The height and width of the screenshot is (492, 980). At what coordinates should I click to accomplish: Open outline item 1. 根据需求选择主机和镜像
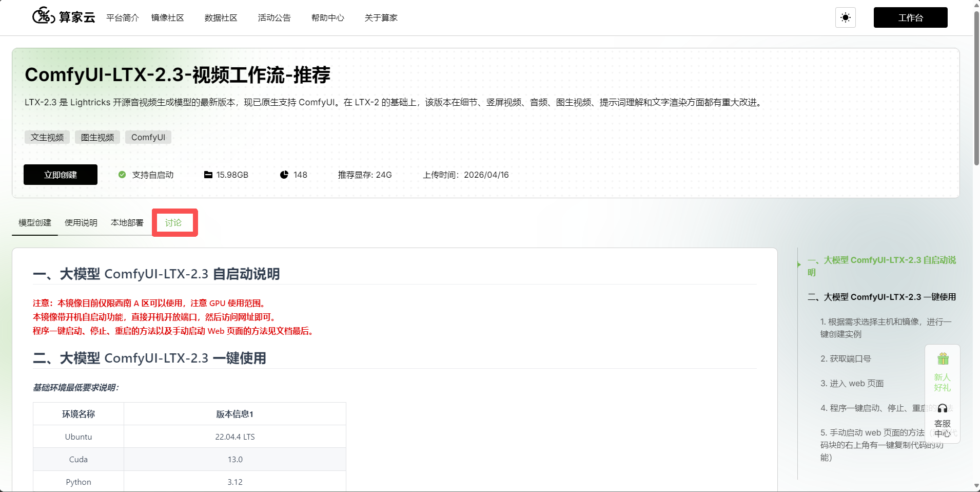coord(886,328)
